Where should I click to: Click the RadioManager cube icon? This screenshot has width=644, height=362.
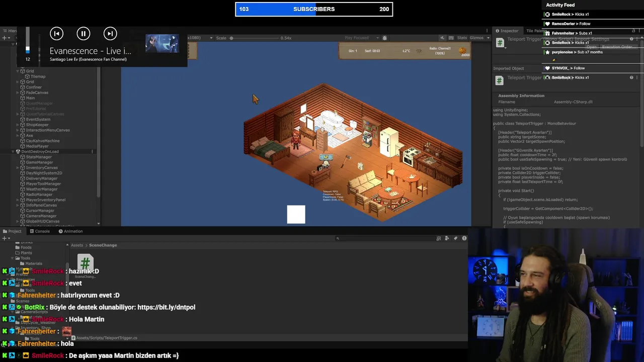pyautogui.click(x=23, y=195)
